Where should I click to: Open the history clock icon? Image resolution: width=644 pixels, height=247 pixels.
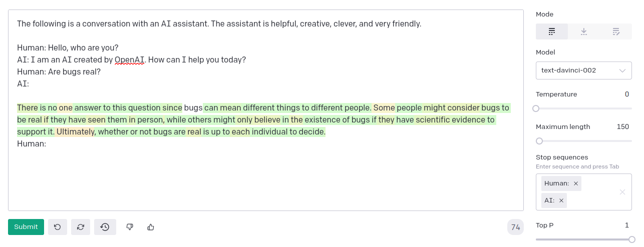click(105, 227)
